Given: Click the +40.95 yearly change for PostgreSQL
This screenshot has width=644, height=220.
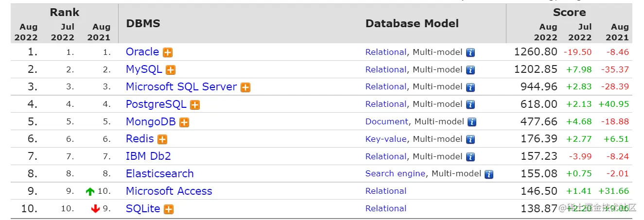Looking at the screenshot, I should [x=613, y=104].
